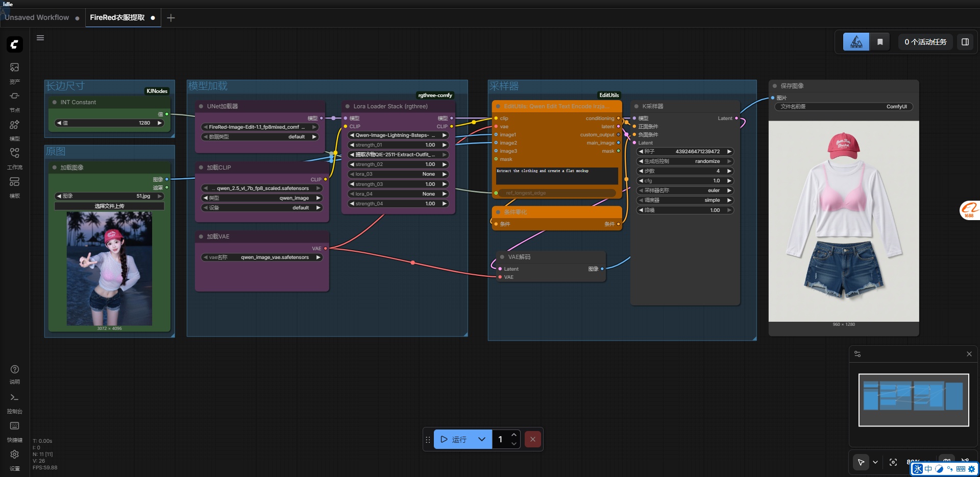Open the 调度器 simple combo selector
The height and width of the screenshot is (477, 980).
(x=685, y=200)
